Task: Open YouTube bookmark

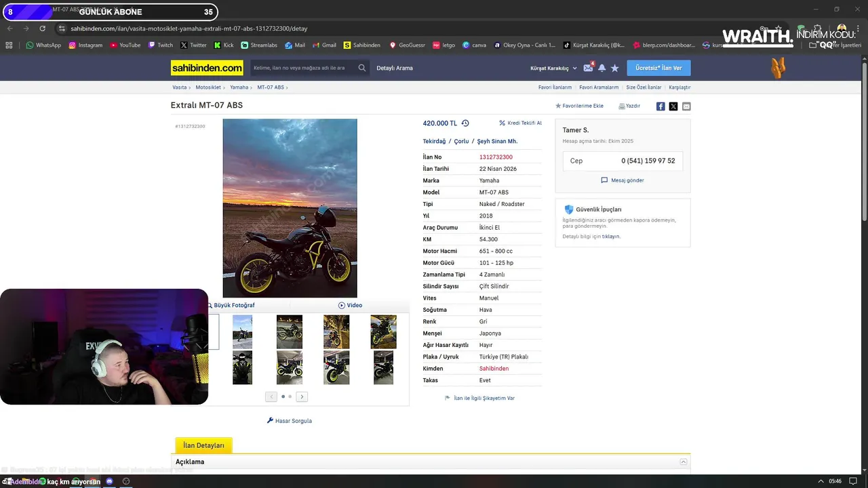Action: click(125, 45)
